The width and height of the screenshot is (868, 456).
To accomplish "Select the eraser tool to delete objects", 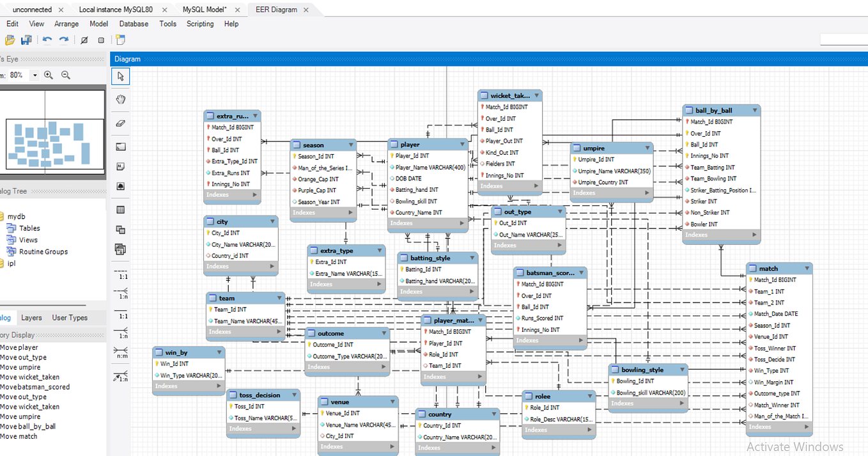I will point(120,123).
